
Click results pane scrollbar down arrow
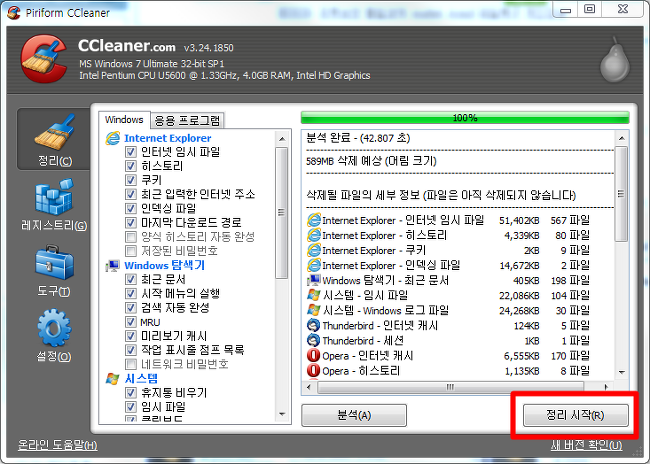(x=621, y=372)
